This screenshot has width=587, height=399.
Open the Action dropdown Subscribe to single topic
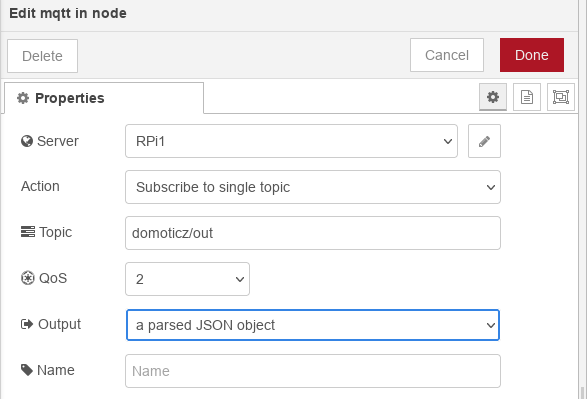pos(313,187)
